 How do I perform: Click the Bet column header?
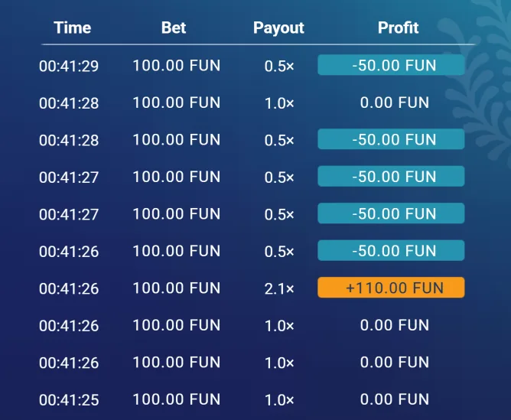(x=174, y=28)
